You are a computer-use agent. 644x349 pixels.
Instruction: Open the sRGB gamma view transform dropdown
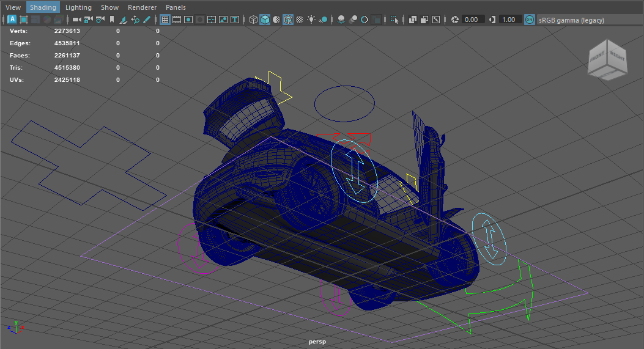tap(571, 20)
